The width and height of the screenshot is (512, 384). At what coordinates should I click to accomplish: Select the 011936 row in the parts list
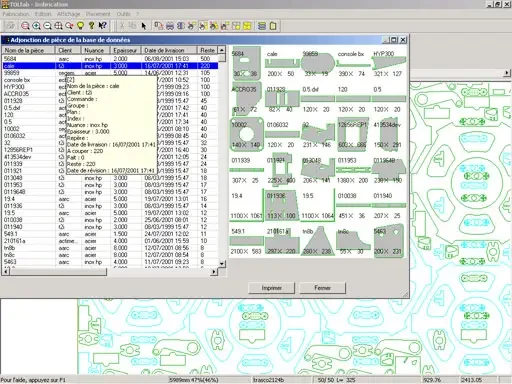[x=110, y=206]
